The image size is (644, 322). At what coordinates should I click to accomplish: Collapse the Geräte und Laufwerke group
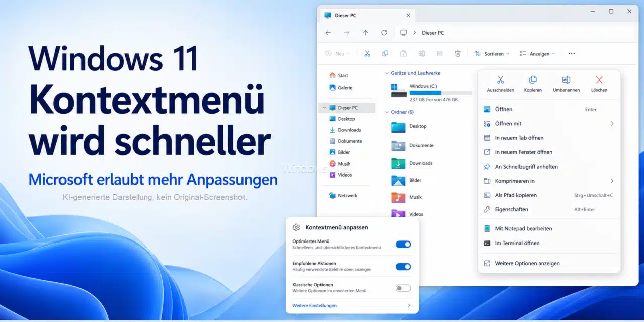click(x=387, y=73)
